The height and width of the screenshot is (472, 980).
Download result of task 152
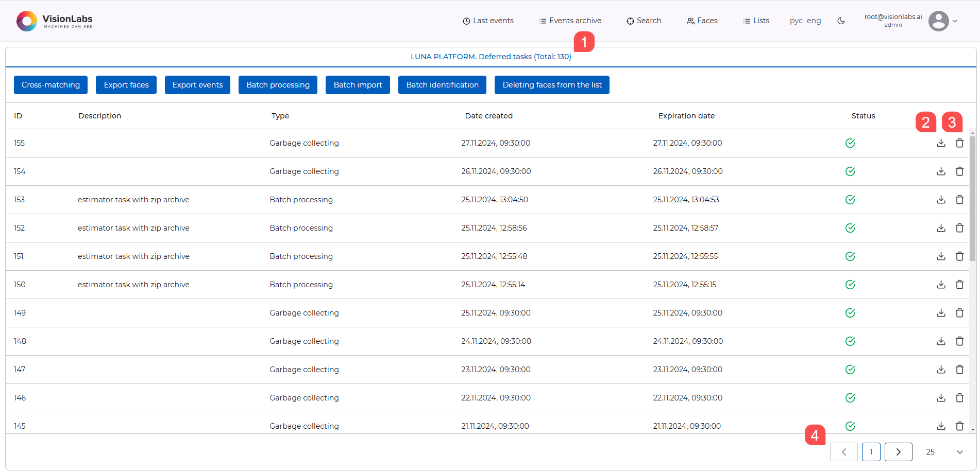coord(941,228)
